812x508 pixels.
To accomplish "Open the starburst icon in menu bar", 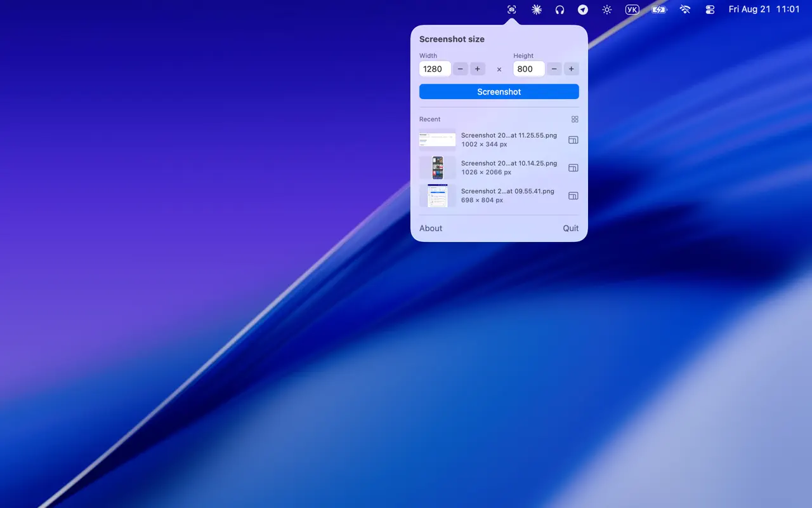I will click(537, 10).
